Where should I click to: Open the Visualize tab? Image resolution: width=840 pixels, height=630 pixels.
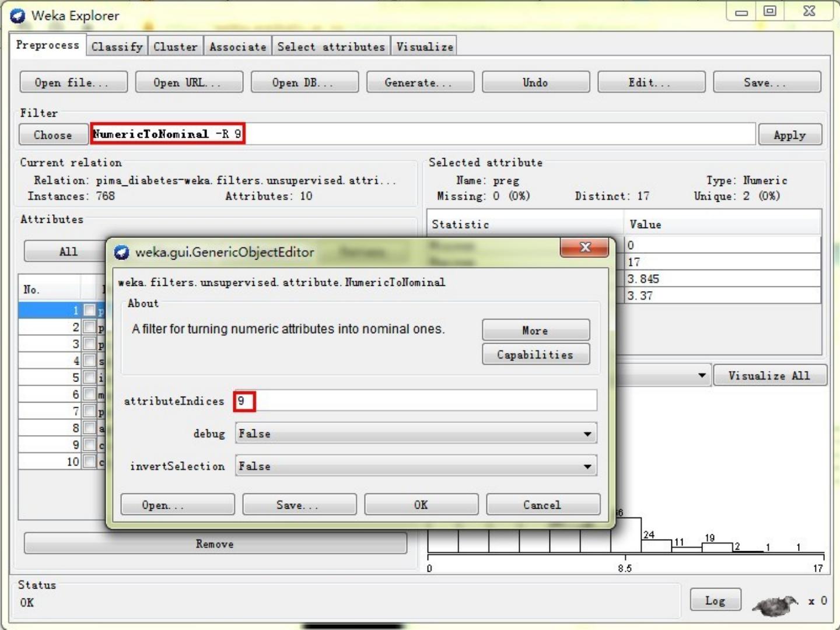coord(425,47)
